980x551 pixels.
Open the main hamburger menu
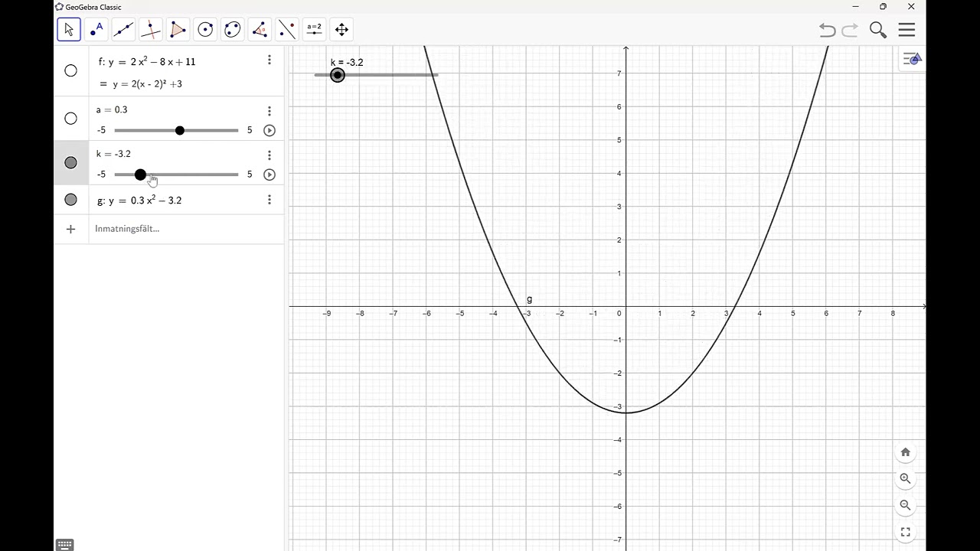coord(907,30)
